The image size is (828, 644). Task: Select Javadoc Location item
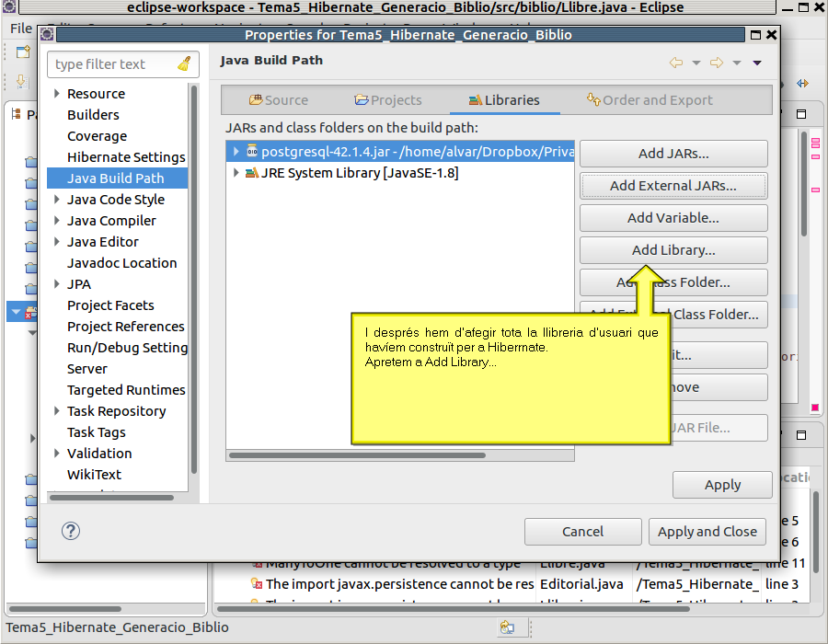click(122, 263)
